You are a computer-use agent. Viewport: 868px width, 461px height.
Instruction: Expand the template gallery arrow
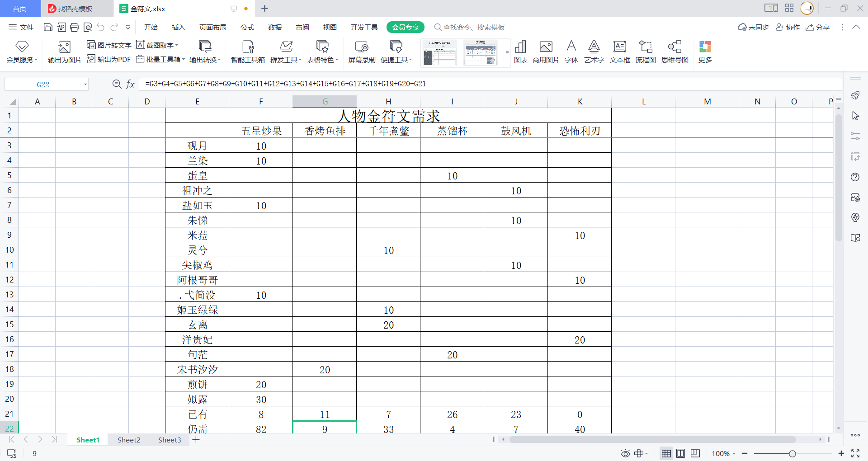[507, 53]
